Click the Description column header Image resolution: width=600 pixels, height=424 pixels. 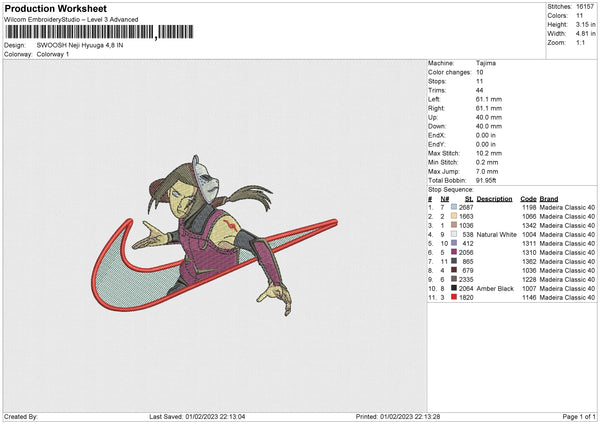tap(494, 199)
